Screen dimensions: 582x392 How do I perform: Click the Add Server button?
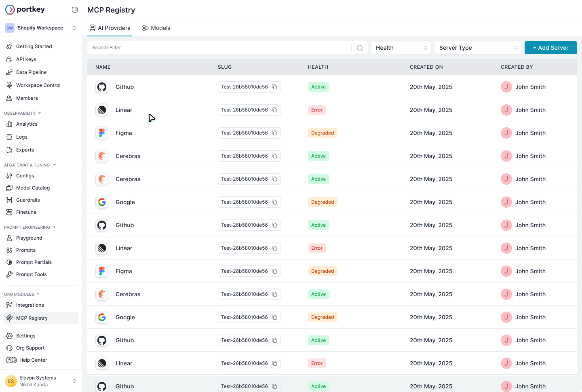point(550,47)
